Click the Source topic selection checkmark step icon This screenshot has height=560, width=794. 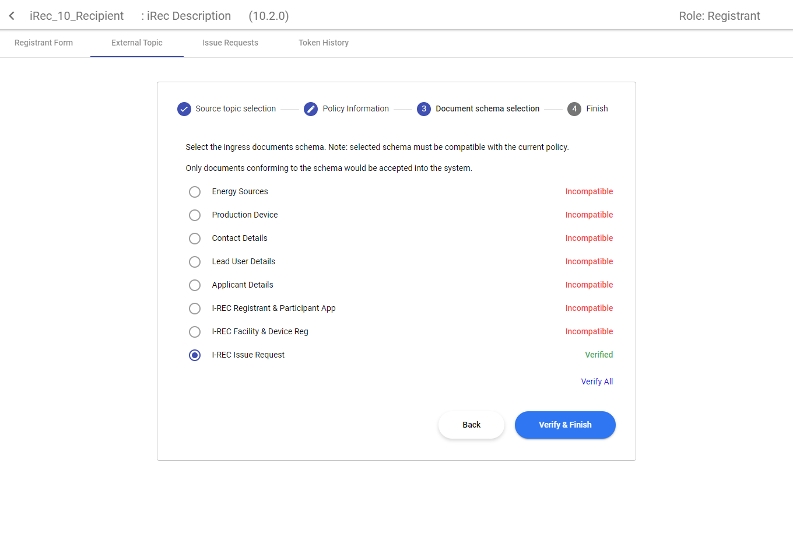(184, 109)
